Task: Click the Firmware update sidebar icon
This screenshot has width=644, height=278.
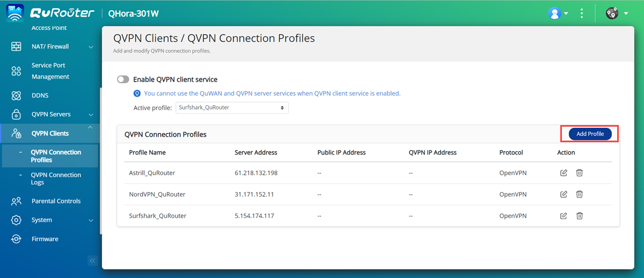Action: (16, 239)
